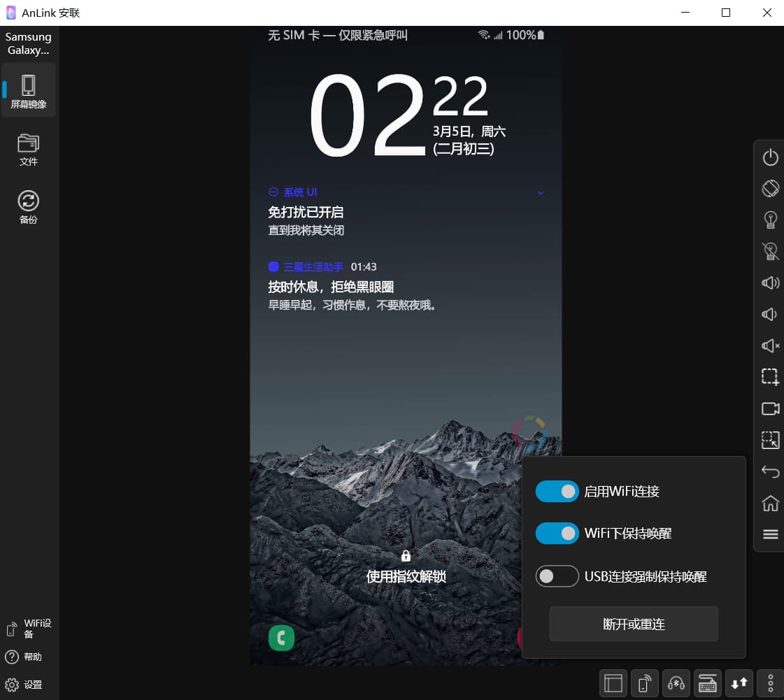The width and height of the screenshot is (784, 700).
Task: Tap the 100% battery status indicator
Action: click(525, 35)
